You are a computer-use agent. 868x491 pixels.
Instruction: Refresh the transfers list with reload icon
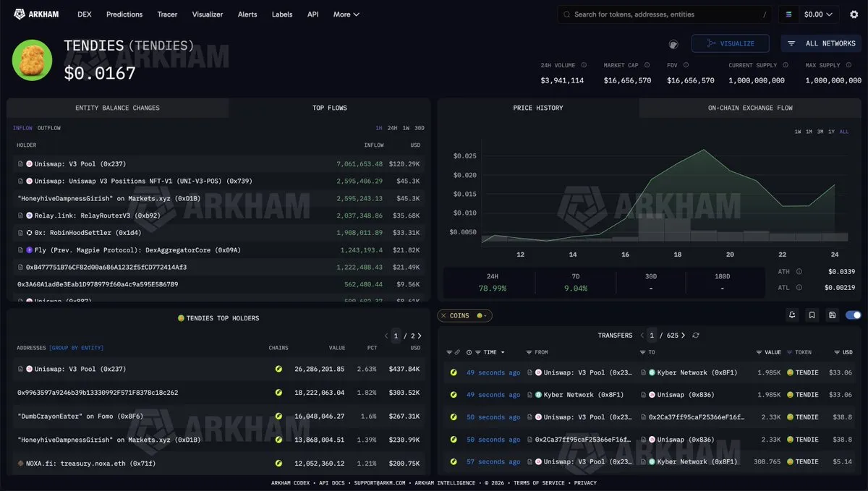(x=696, y=336)
